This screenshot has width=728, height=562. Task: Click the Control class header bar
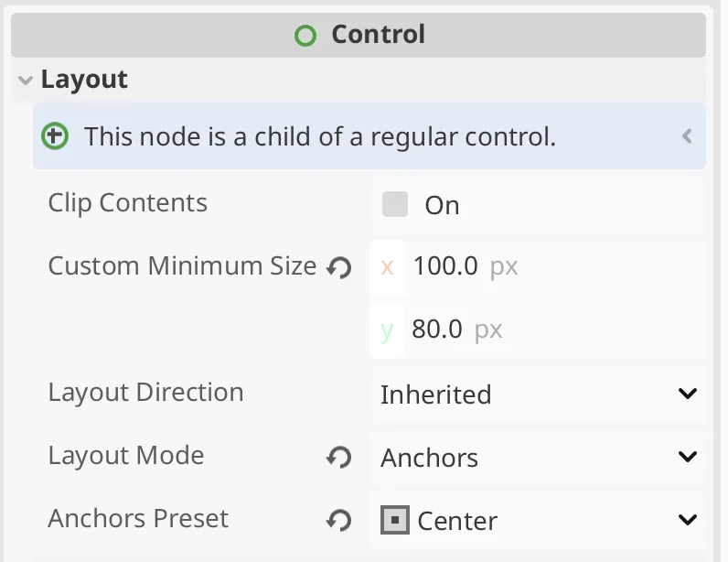(359, 36)
